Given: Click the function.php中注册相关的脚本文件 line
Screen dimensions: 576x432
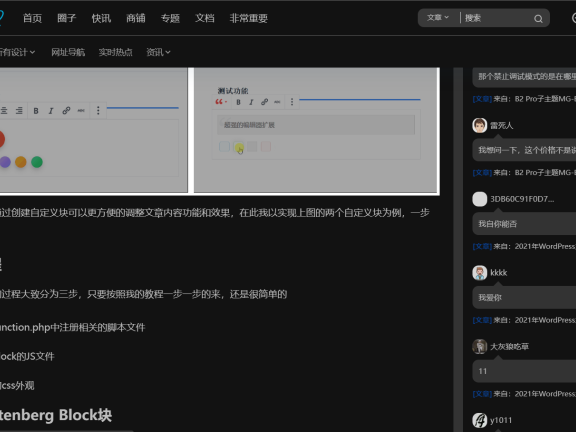Looking at the screenshot, I should pos(72,327).
